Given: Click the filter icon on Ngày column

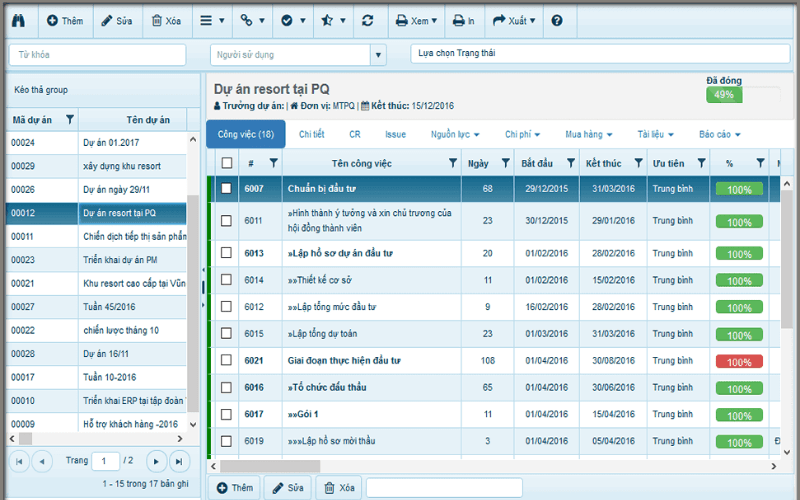Looking at the screenshot, I should point(505,163).
